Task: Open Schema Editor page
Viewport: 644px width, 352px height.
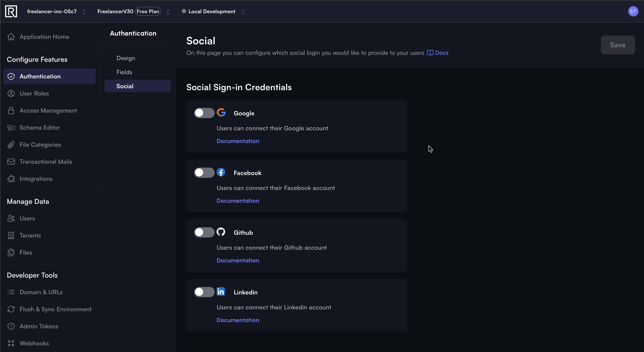Action: [x=50, y=128]
